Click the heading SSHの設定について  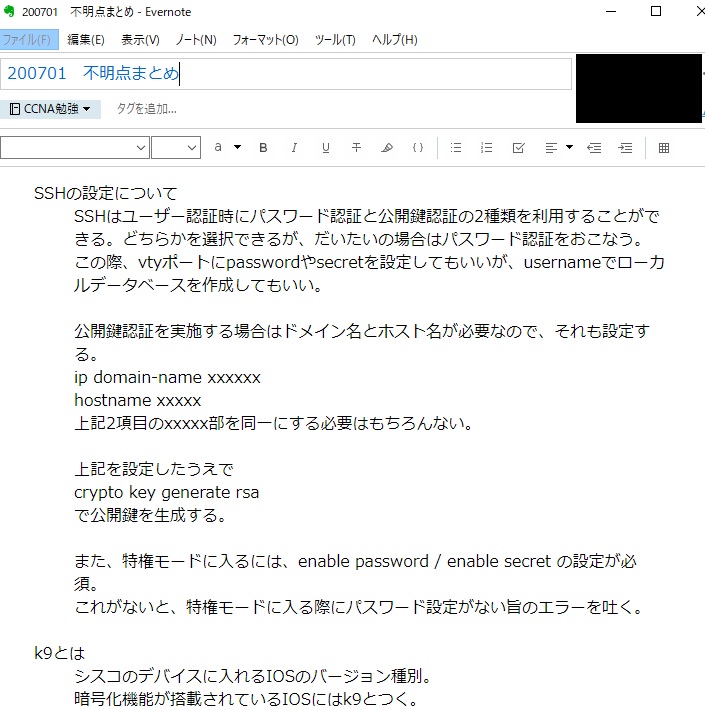click(106, 194)
